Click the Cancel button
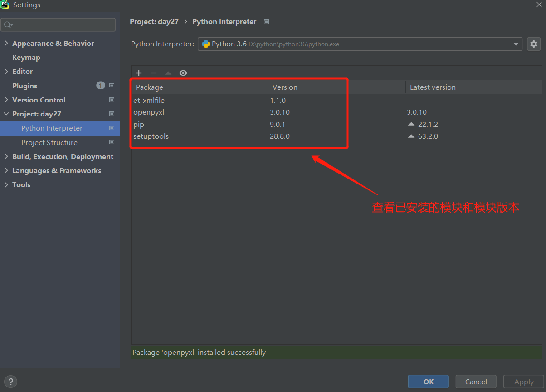Image resolution: width=546 pixels, height=392 pixels. pyautogui.click(x=476, y=382)
